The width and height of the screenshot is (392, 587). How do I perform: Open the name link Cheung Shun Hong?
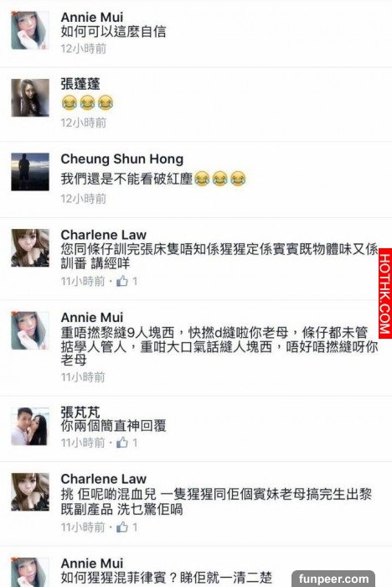pos(122,159)
